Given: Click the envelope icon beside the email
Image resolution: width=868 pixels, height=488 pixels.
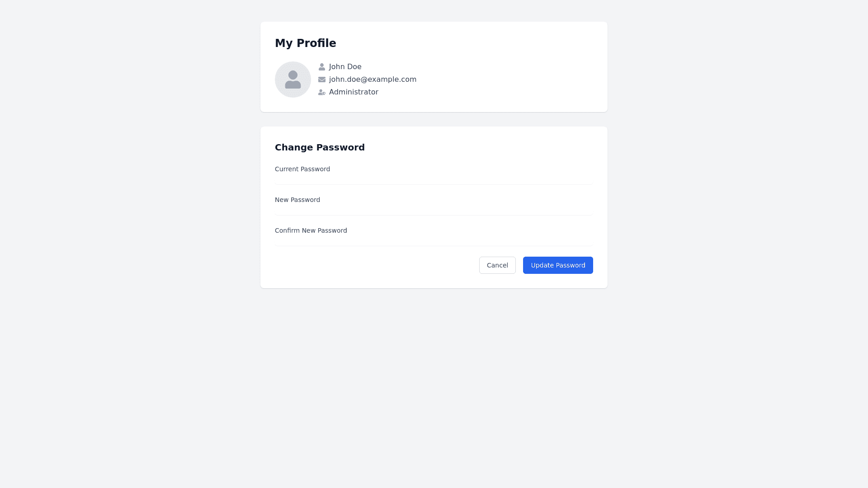Looking at the screenshot, I should (x=322, y=80).
